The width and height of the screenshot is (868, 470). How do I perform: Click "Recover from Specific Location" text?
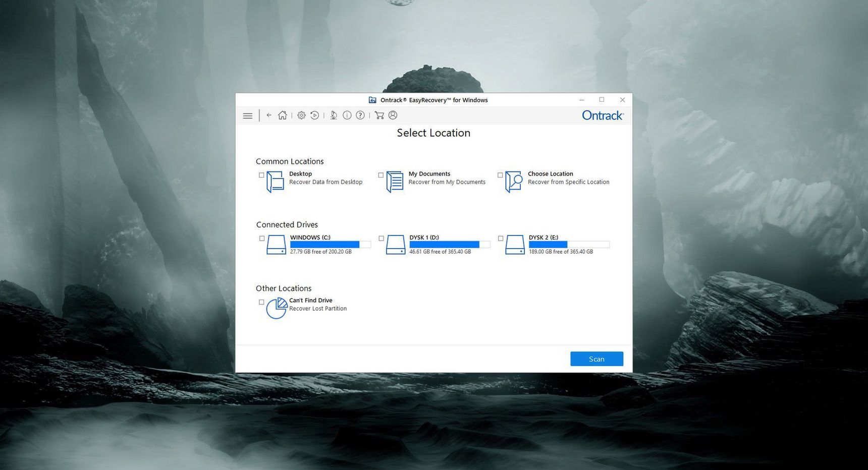(x=568, y=182)
